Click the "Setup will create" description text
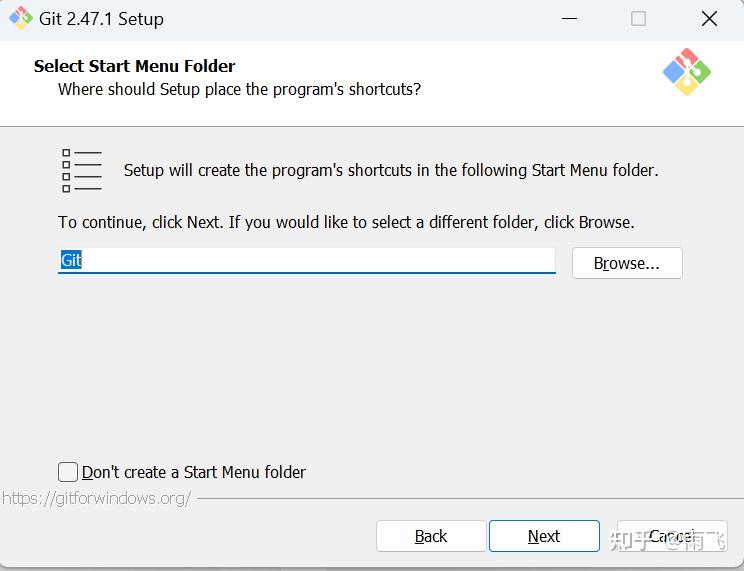Screen dimensions: 744x571 391,170
